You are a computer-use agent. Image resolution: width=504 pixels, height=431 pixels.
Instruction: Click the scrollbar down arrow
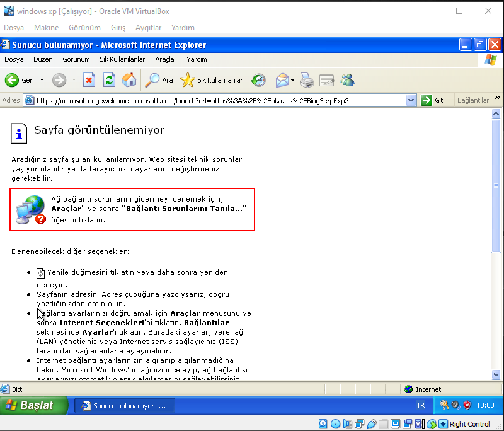(496, 374)
